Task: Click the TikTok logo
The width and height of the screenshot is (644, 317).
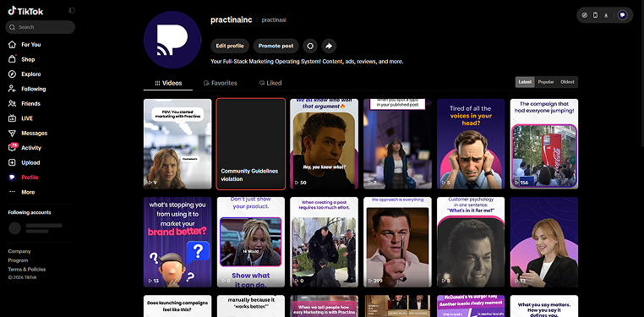Action: (x=25, y=11)
